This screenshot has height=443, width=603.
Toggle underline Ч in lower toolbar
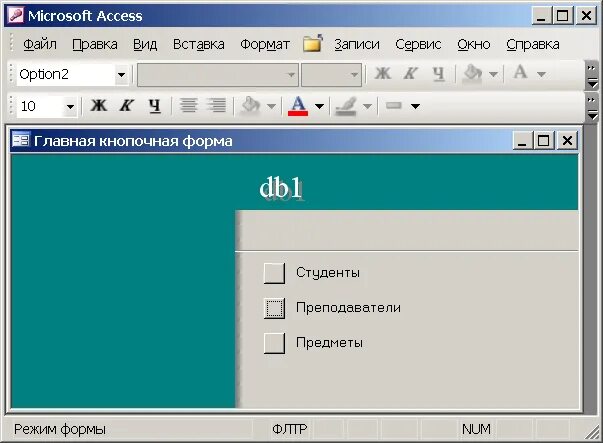(x=155, y=105)
